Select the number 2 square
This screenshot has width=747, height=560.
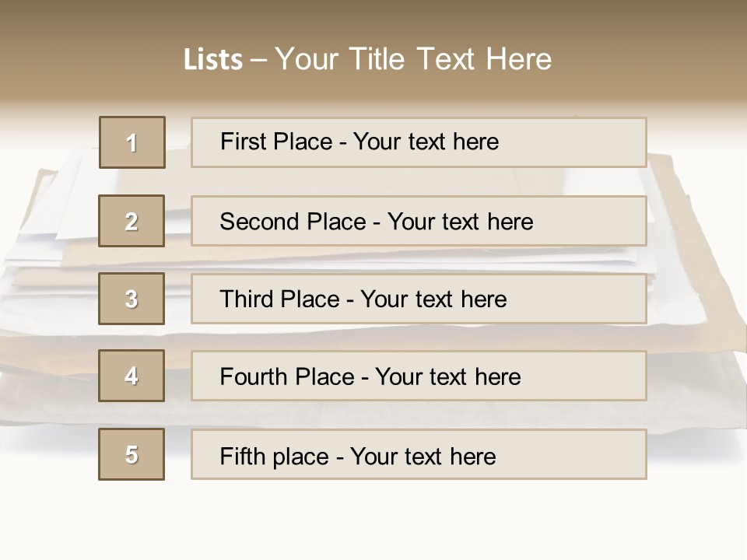tap(132, 221)
